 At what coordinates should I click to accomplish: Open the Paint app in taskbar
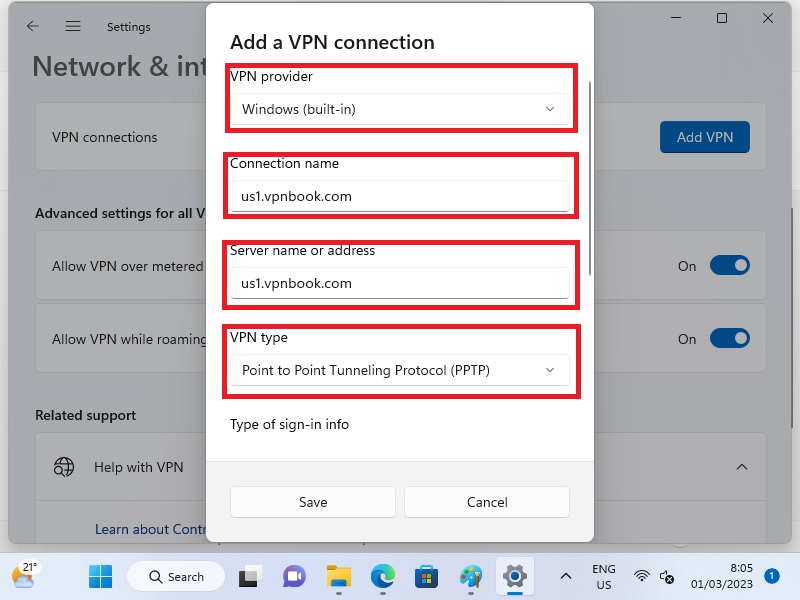(471, 577)
